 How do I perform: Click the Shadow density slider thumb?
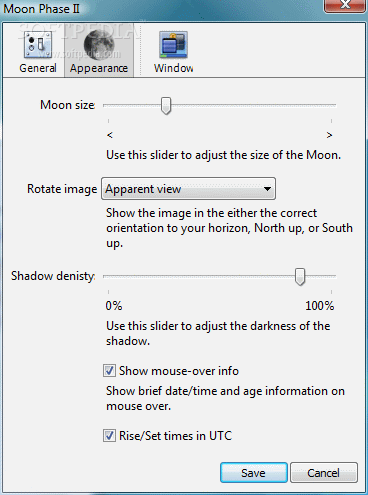click(x=300, y=277)
